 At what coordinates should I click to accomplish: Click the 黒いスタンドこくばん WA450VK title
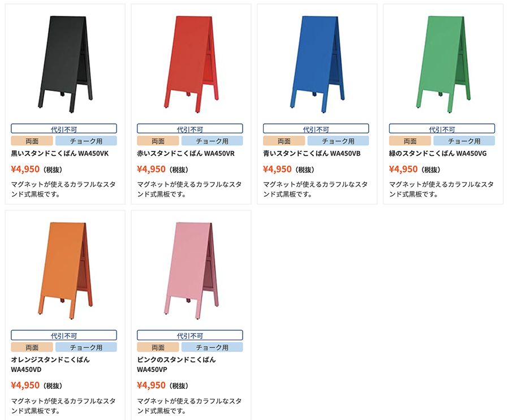(60, 154)
